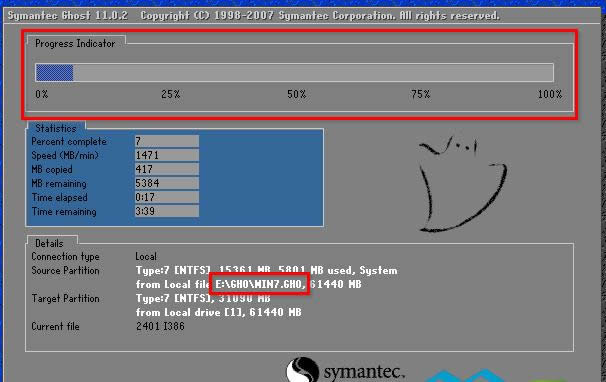The height and width of the screenshot is (382, 606).
Task: Click the Symantec logo emblem
Action: point(303,370)
